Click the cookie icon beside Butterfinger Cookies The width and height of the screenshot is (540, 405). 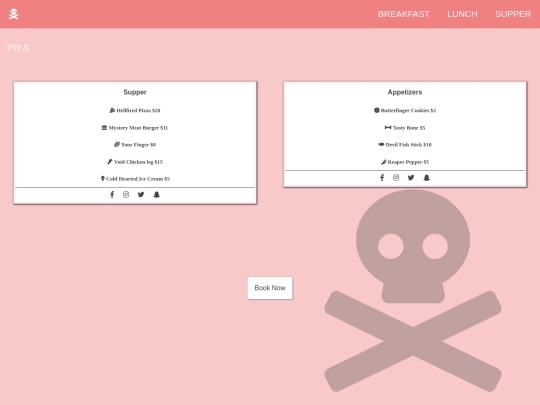coord(377,110)
